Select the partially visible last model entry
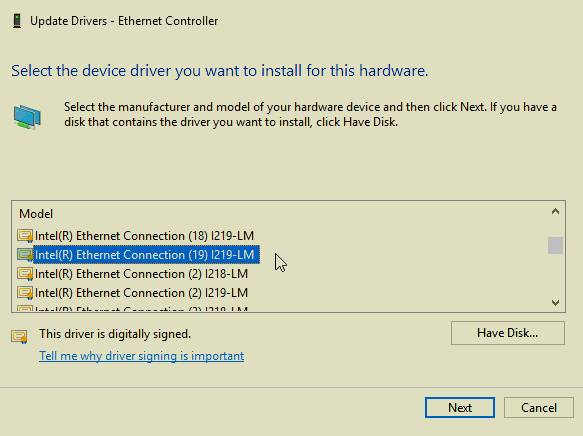The image size is (583, 436). [141, 309]
